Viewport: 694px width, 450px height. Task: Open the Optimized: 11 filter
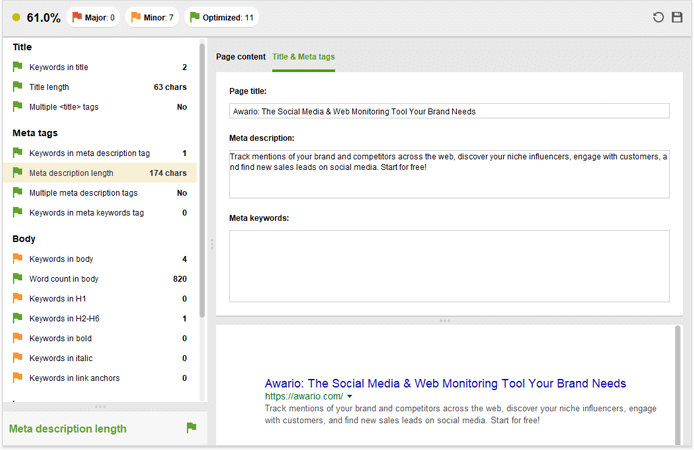[221, 17]
